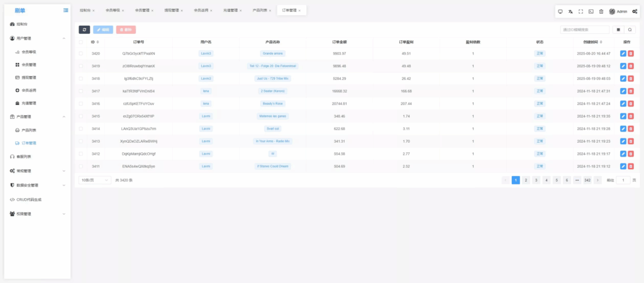644x283 pixels.
Task: Open 会员管理 in the sidebar
Action: 29,64
